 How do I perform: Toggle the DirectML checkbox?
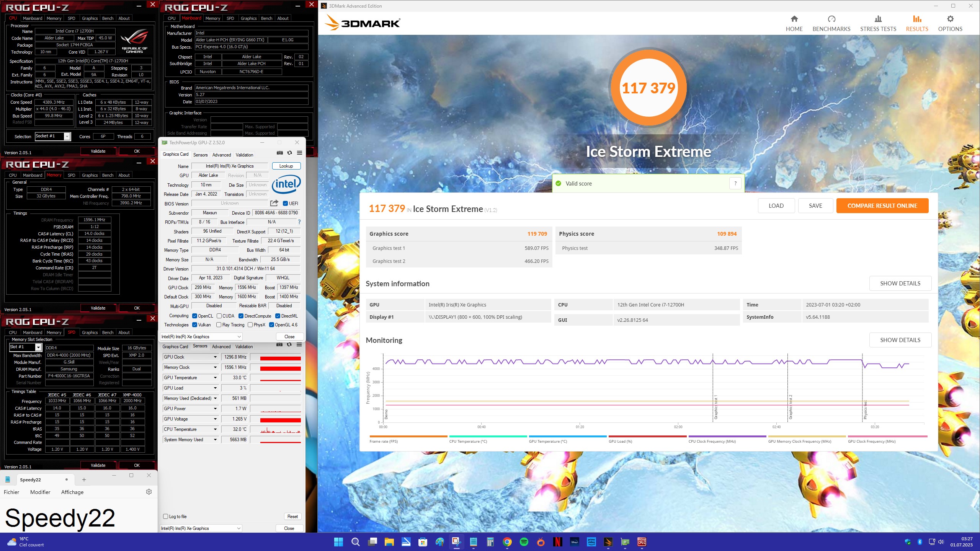pos(278,316)
